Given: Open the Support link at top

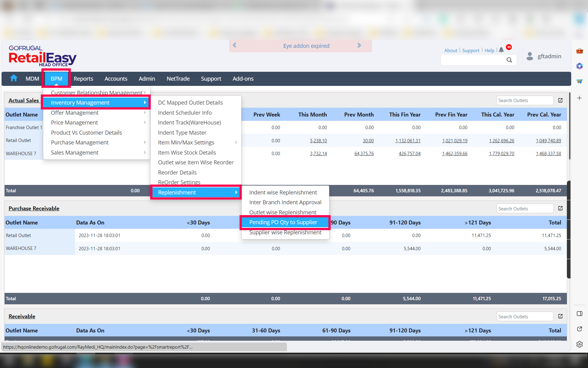Looking at the screenshot, I should [x=471, y=50].
